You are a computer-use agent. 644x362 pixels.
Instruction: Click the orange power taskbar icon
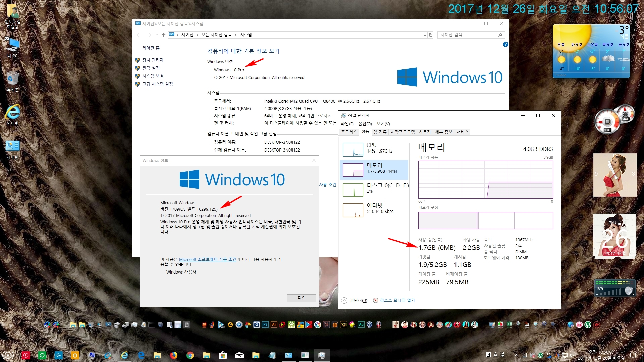pos(75,355)
